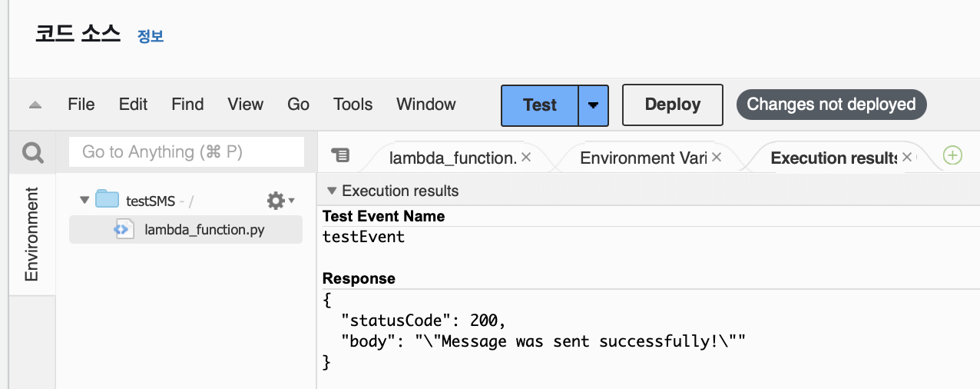Open the Tools menu
The width and height of the screenshot is (980, 389).
pos(353,105)
